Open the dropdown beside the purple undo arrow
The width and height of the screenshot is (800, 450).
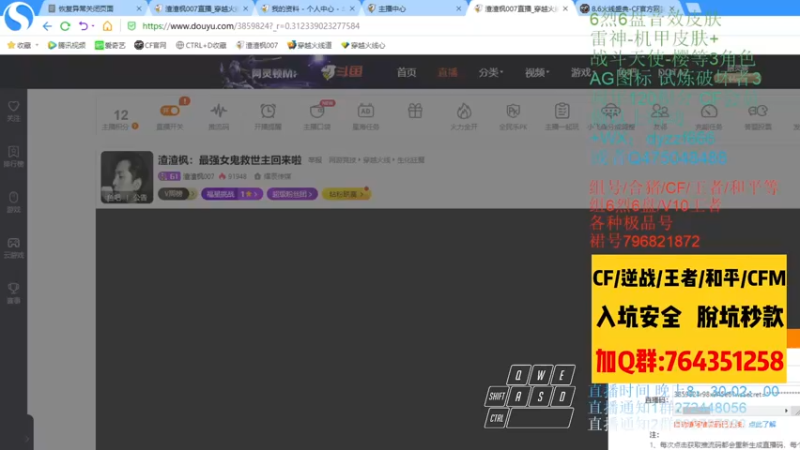(x=93, y=26)
